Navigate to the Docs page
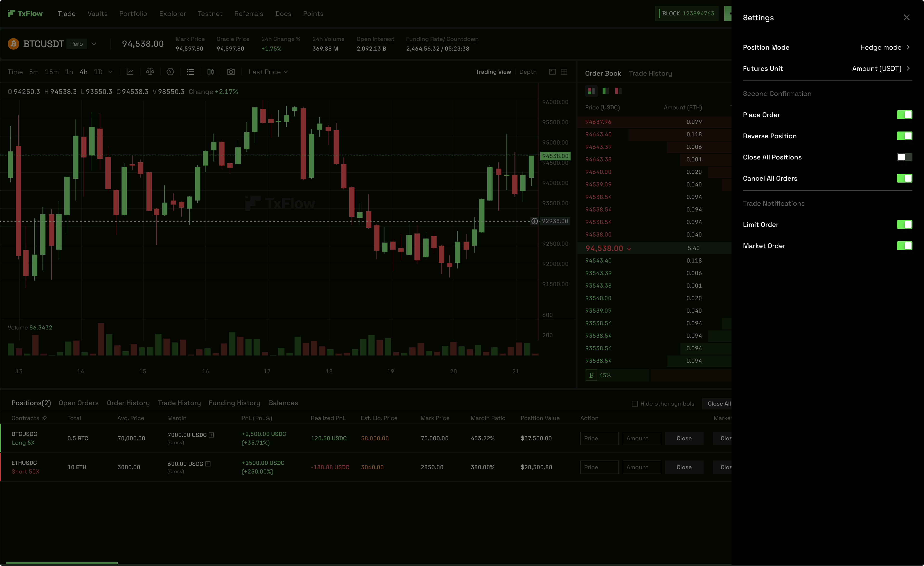The height and width of the screenshot is (566, 924). tap(283, 13)
